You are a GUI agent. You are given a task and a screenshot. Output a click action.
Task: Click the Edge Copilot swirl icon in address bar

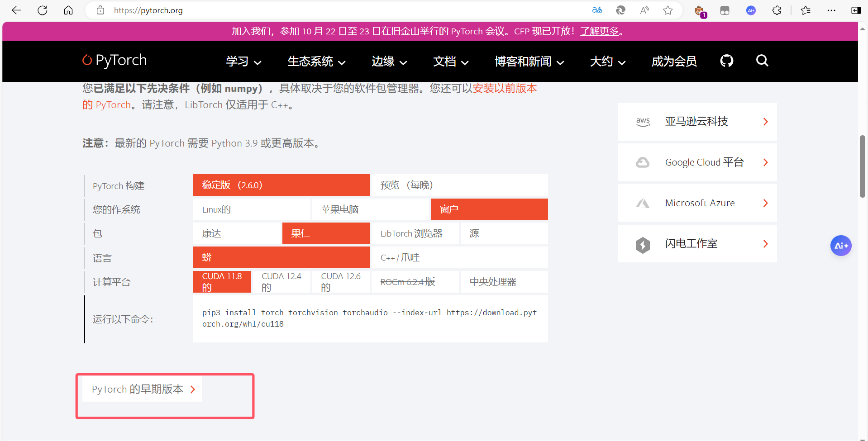(620, 10)
